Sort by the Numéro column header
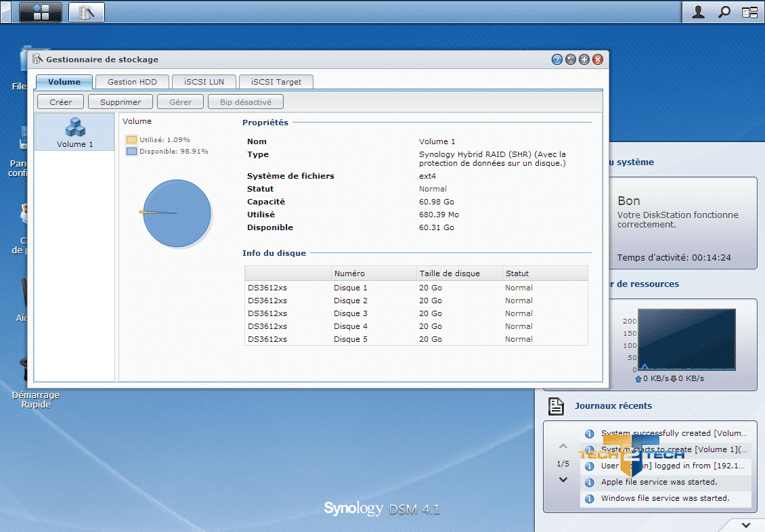Viewport: 765px width, 532px height. pos(373,273)
